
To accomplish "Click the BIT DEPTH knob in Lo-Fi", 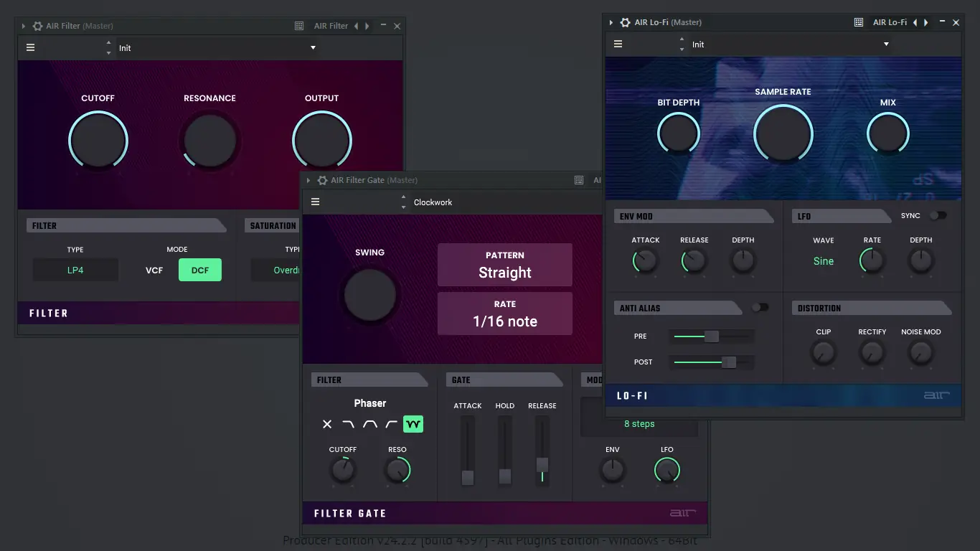I will pyautogui.click(x=679, y=134).
